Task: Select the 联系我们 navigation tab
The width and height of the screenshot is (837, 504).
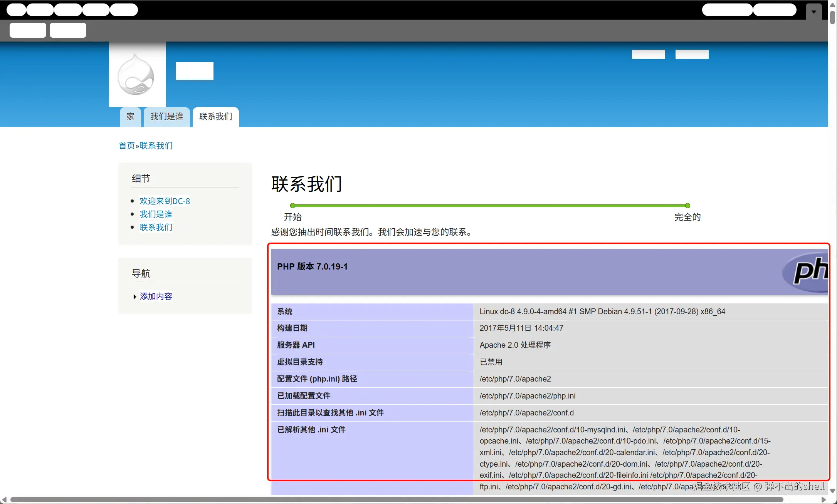Action: tap(215, 117)
